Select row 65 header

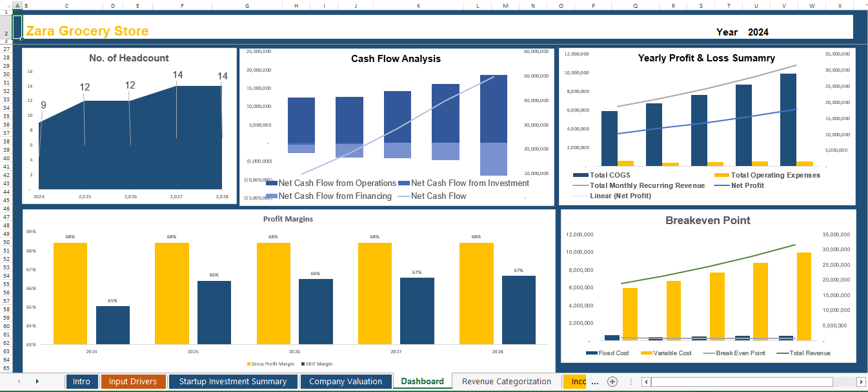(6, 368)
